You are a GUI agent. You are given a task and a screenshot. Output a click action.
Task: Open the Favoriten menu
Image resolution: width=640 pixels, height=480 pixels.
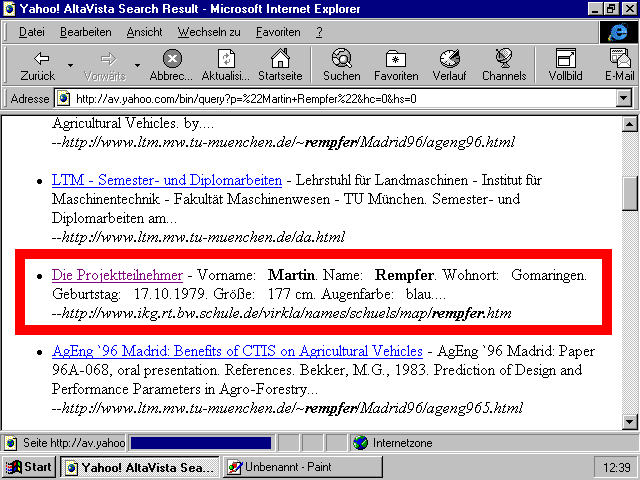(x=278, y=32)
